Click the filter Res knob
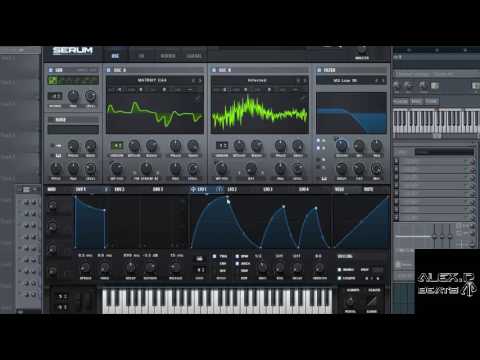480x360 pixels. (359, 146)
